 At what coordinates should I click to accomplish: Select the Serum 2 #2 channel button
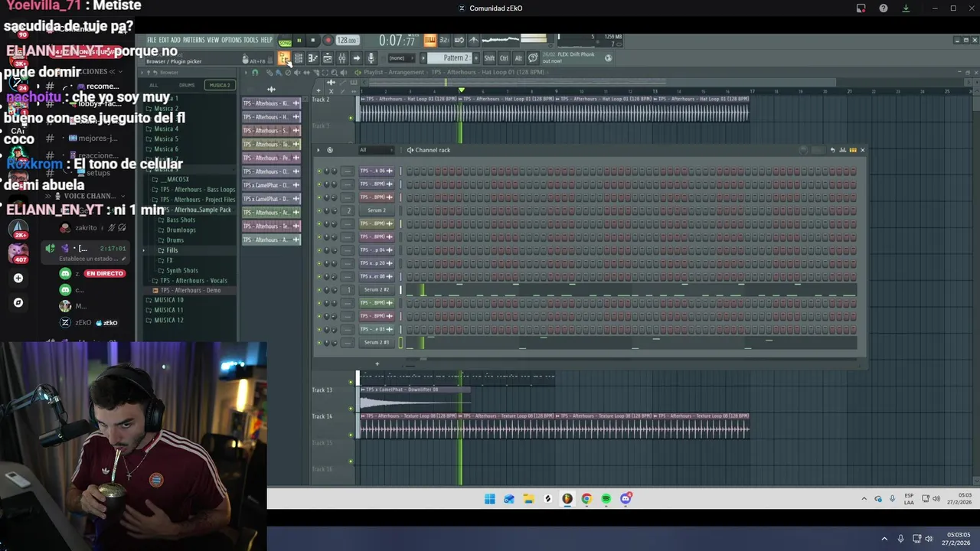pos(376,290)
